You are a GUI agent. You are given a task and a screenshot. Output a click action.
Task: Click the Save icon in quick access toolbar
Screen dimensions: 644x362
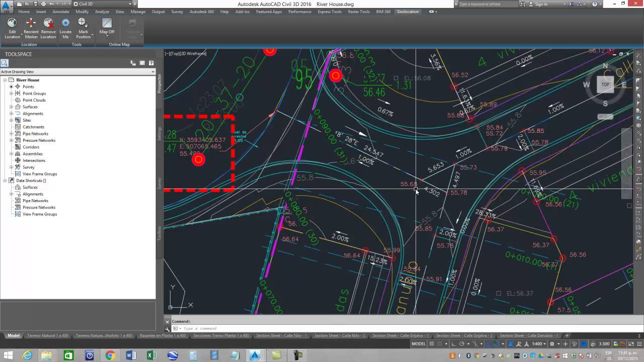pyautogui.click(x=35, y=4)
